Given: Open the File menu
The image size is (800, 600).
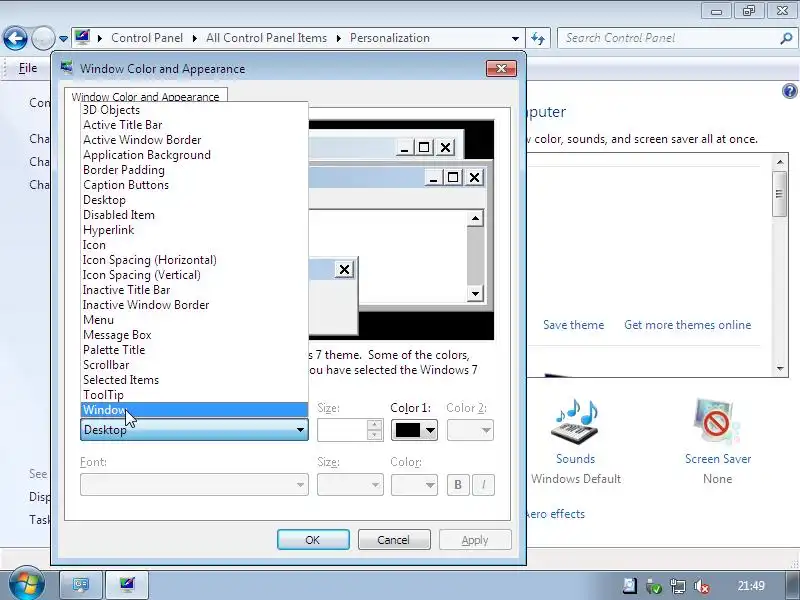Looking at the screenshot, I should pyautogui.click(x=28, y=68).
